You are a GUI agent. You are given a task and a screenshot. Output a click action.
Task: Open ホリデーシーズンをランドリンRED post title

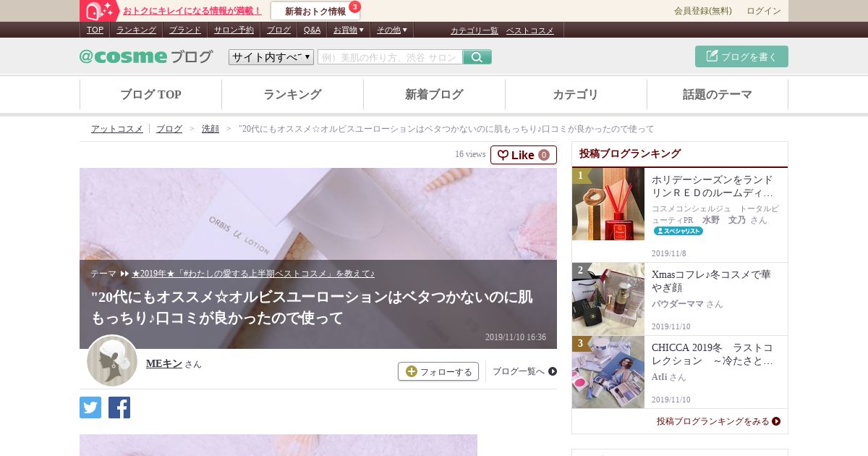pyautogui.click(x=712, y=186)
